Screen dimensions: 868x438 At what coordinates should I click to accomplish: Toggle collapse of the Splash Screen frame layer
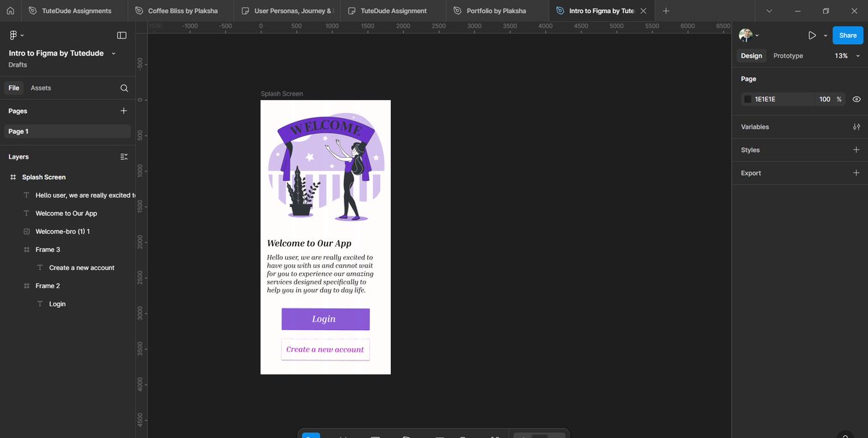tap(12, 177)
